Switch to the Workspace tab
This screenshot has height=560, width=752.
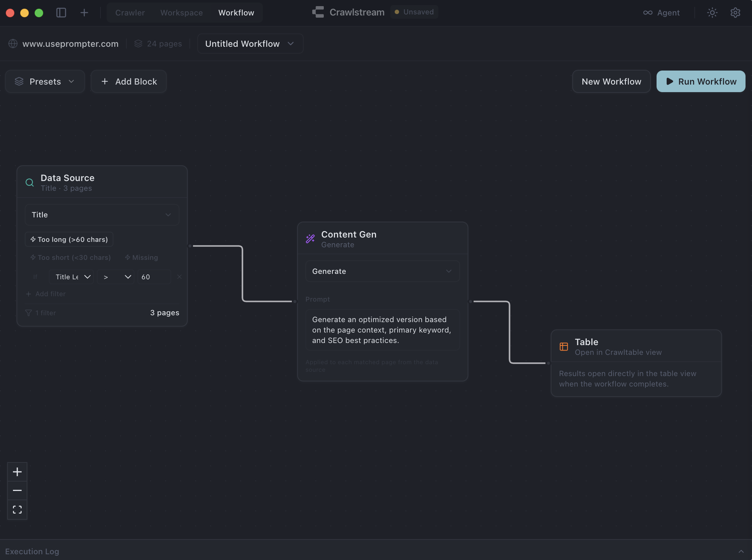point(181,12)
